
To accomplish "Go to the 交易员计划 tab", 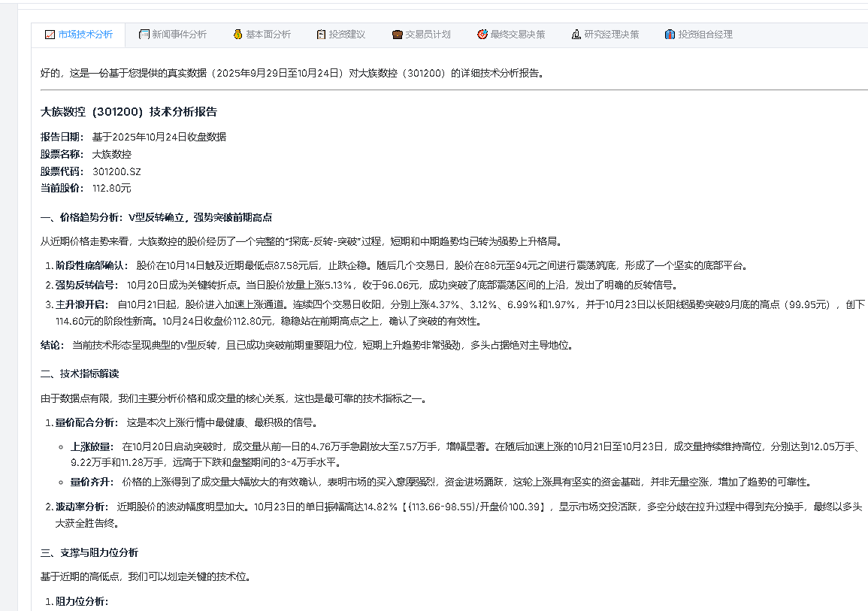I will tap(422, 35).
